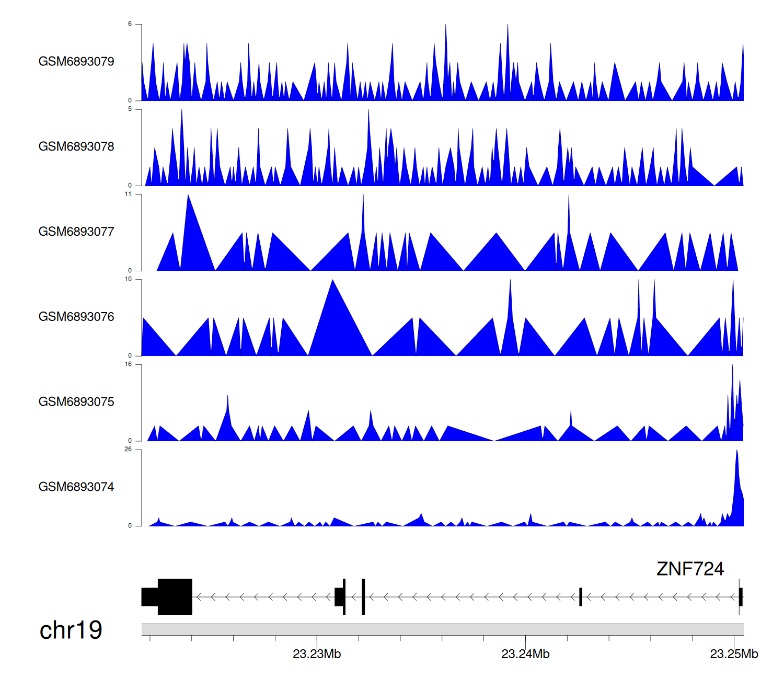
Task: Click y-axis maximum value 11
Action: click(128, 194)
